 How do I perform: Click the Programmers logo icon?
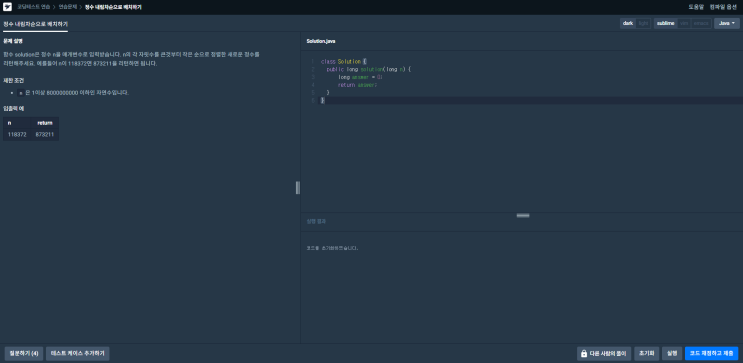(8, 7)
